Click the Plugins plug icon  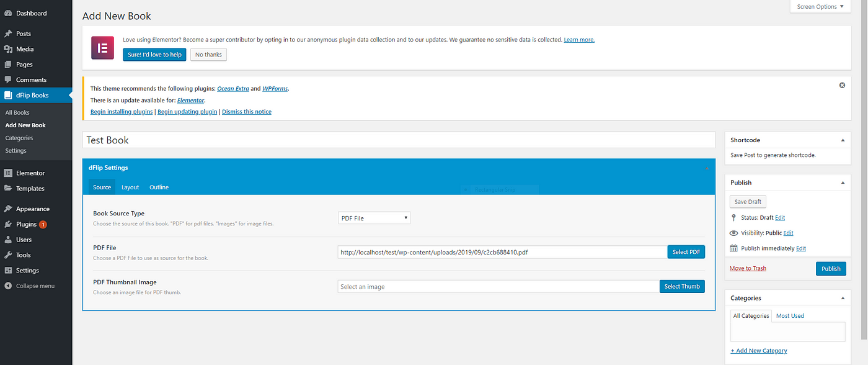(8, 224)
